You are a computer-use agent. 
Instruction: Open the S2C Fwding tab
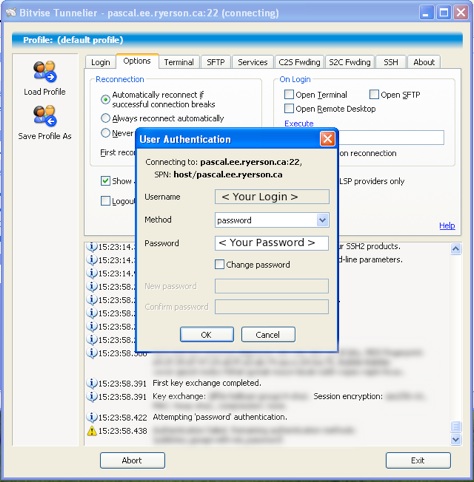click(x=349, y=62)
